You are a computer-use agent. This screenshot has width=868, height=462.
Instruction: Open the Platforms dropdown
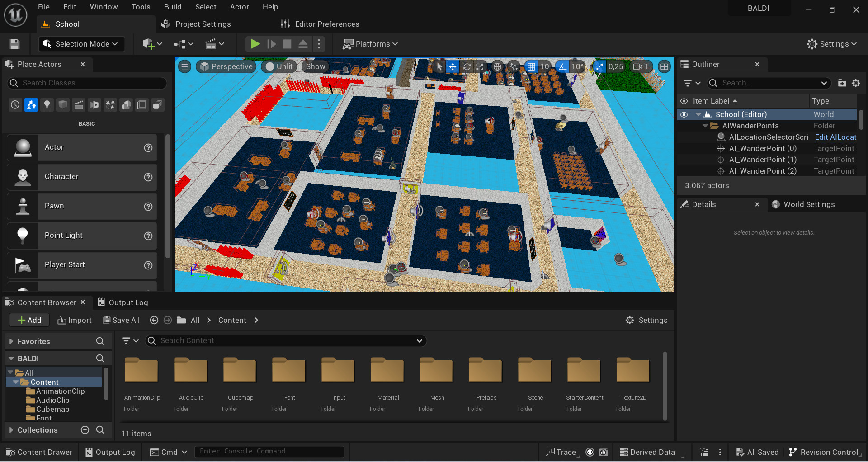coord(370,44)
